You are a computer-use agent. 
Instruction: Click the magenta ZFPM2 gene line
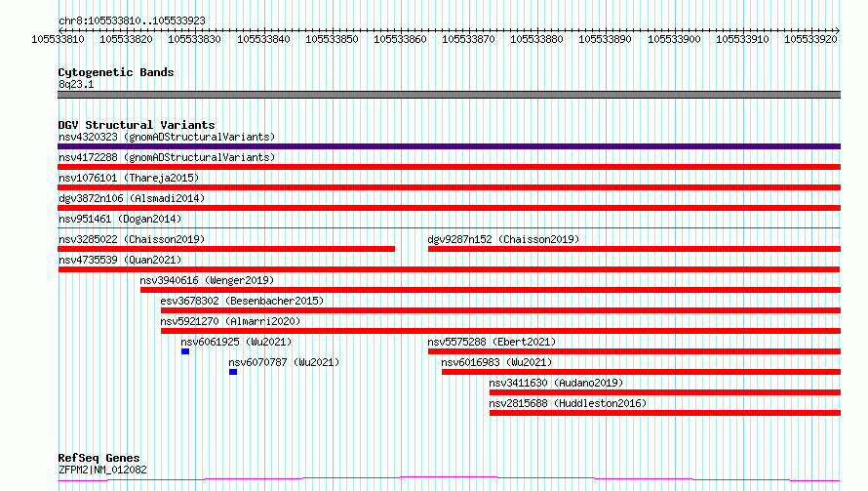pos(449,479)
